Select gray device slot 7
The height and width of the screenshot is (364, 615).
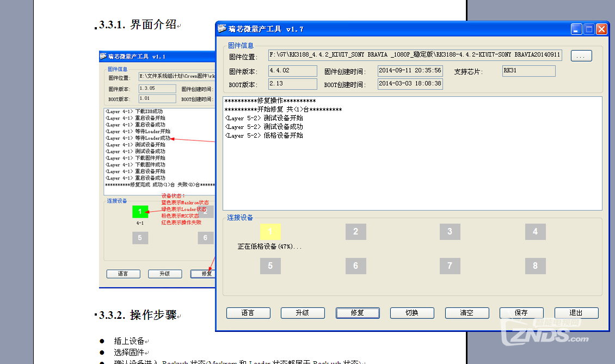[450, 266]
